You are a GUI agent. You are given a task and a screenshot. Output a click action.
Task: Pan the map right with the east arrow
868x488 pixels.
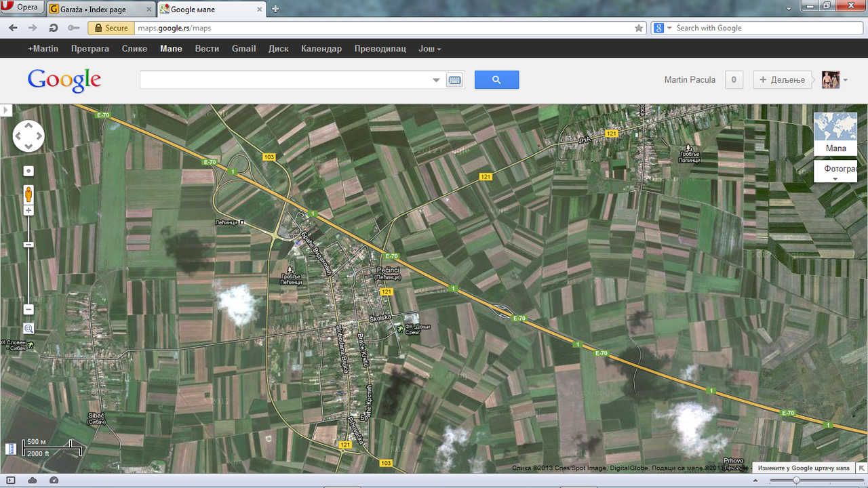click(39, 136)
